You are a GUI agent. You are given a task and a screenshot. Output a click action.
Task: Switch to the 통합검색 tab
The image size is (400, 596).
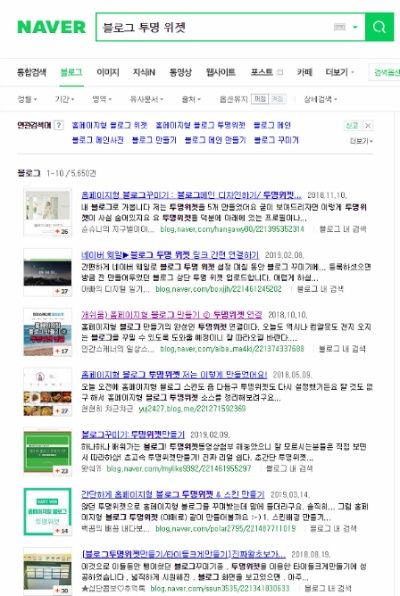(32, 72)
